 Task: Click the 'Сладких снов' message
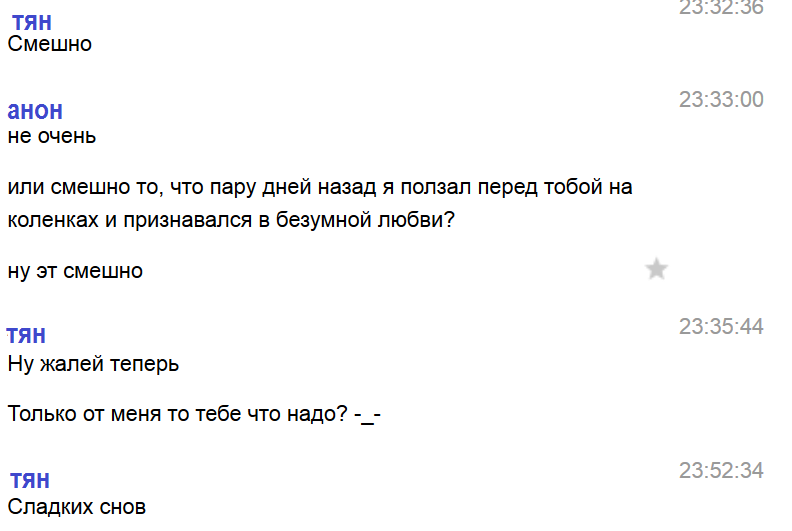77,507
